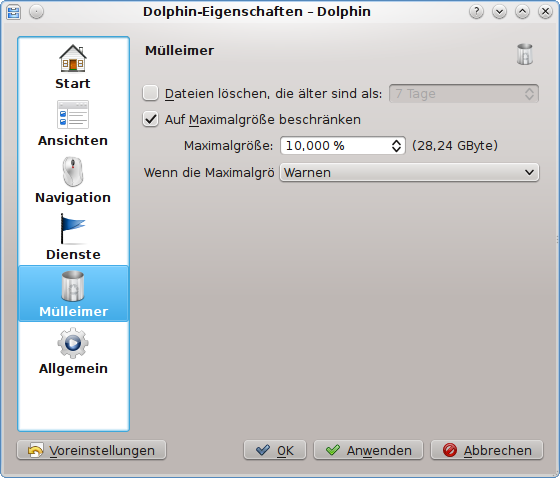560x478 pixels.
Task: Click the disabled '7 Tage' spinbox
Action: point(464,94)
